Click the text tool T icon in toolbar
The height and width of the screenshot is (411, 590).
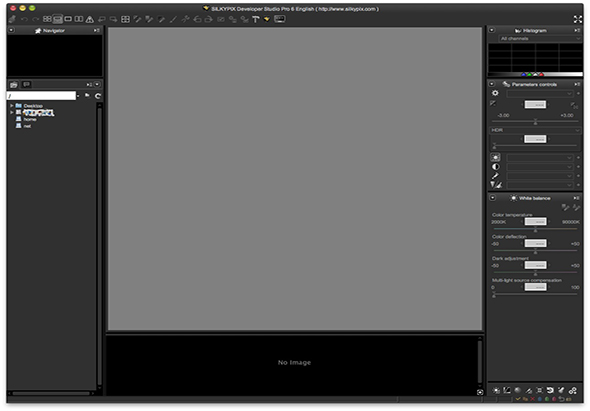(255, 19)
